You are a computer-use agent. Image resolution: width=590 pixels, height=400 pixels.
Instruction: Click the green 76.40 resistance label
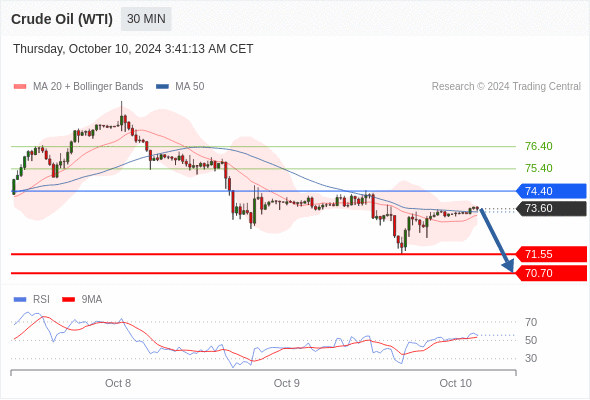pos(539,146)
